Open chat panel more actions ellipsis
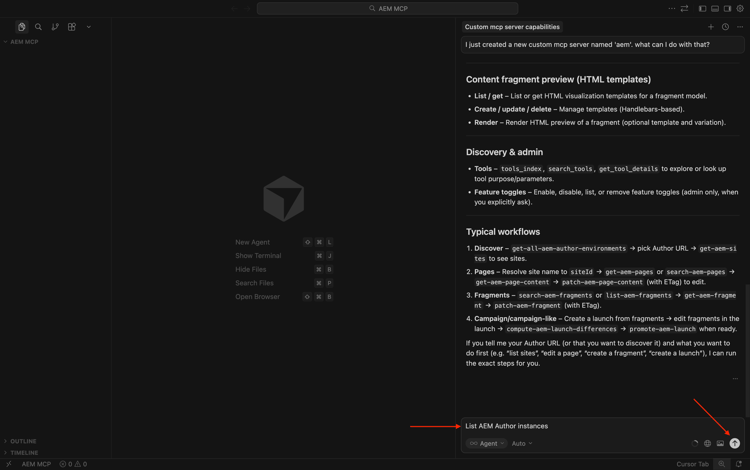The height and width of the screenshot is (470, 750). [x=740, y=27]
